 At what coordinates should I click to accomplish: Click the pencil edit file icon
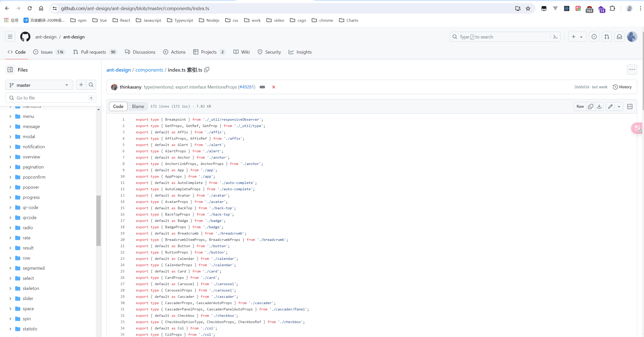tap(610, 107)
